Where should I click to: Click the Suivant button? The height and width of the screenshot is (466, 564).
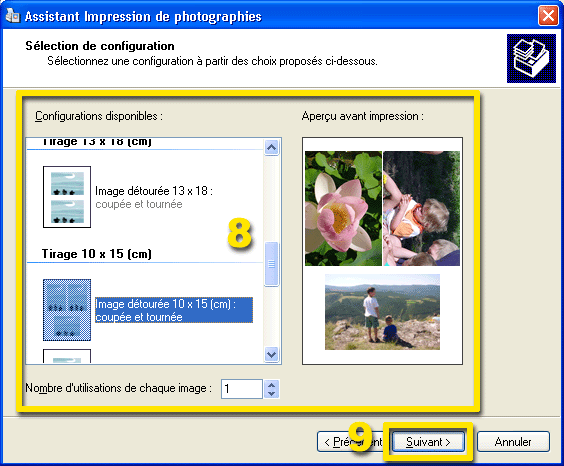[x=428, y=442]
